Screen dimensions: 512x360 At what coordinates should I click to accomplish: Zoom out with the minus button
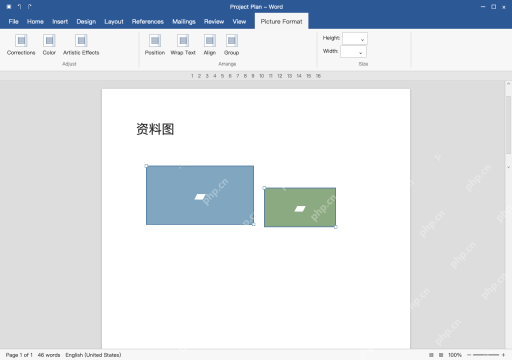click(x=469, y=355)
